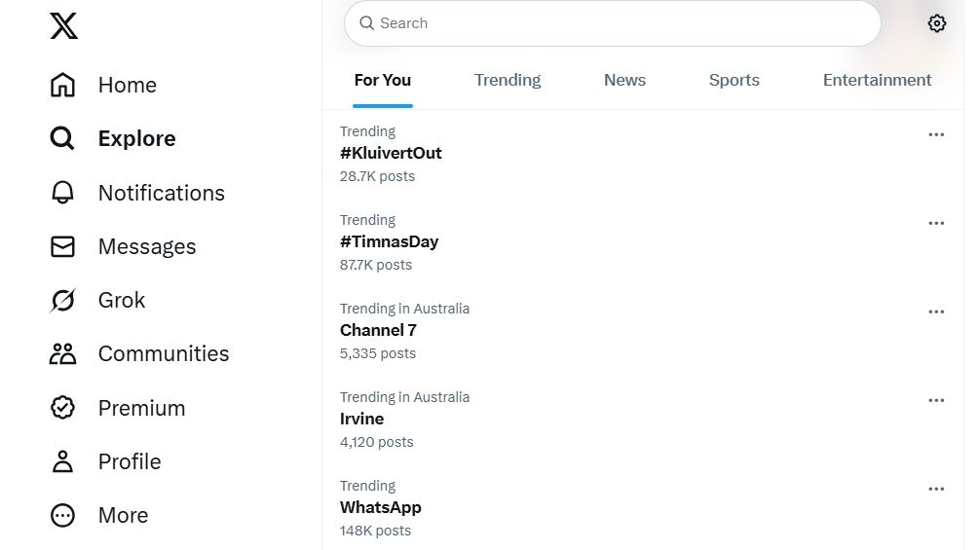The height and width of the screenshot is (550, 980).
Task: Open the WhatsApp trending topic
Action: tap(381, 507)
